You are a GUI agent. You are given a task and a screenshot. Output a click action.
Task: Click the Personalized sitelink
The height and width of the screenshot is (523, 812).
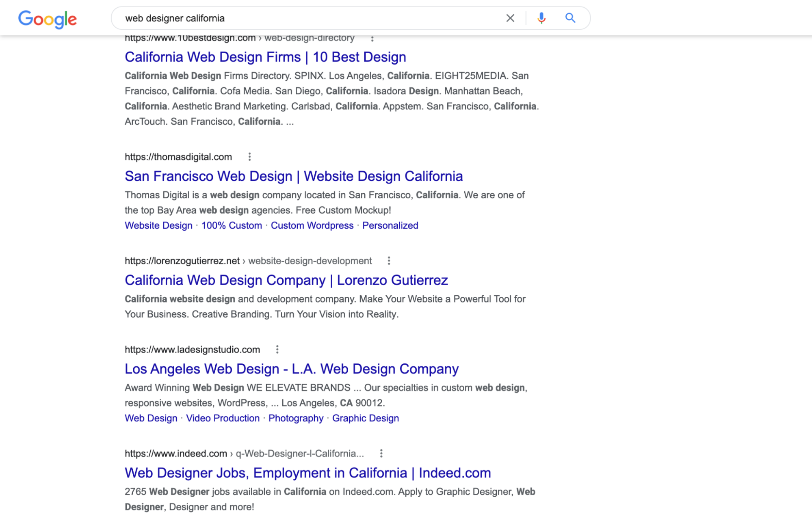[x=390, y=225]
